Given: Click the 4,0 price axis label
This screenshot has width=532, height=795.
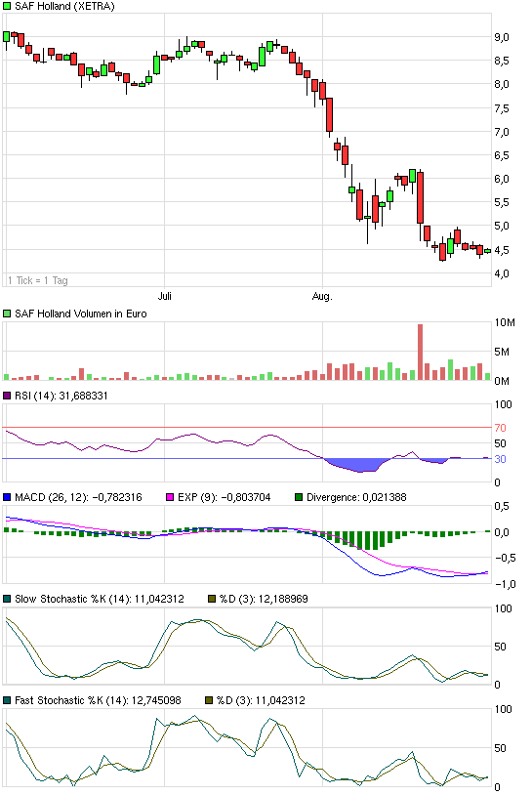Looking at the screenshot, I should [x=502, y=273].
